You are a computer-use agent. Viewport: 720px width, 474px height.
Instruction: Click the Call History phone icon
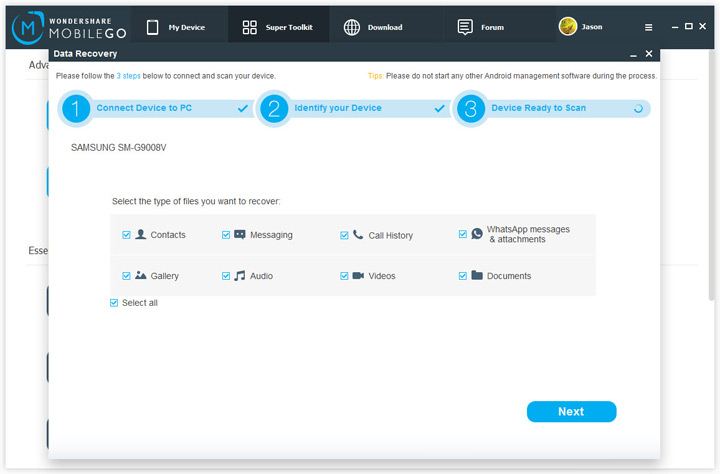click(358, 235)
